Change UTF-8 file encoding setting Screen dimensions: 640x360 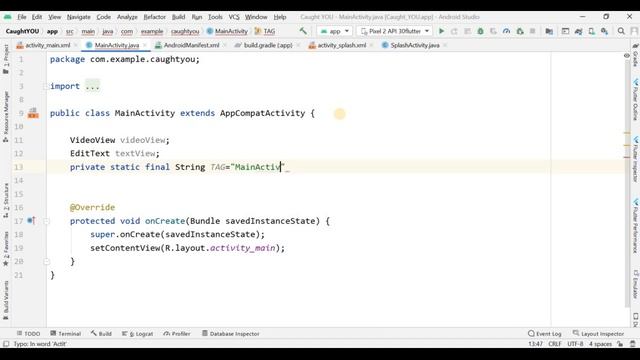click(x=575, y=344)
